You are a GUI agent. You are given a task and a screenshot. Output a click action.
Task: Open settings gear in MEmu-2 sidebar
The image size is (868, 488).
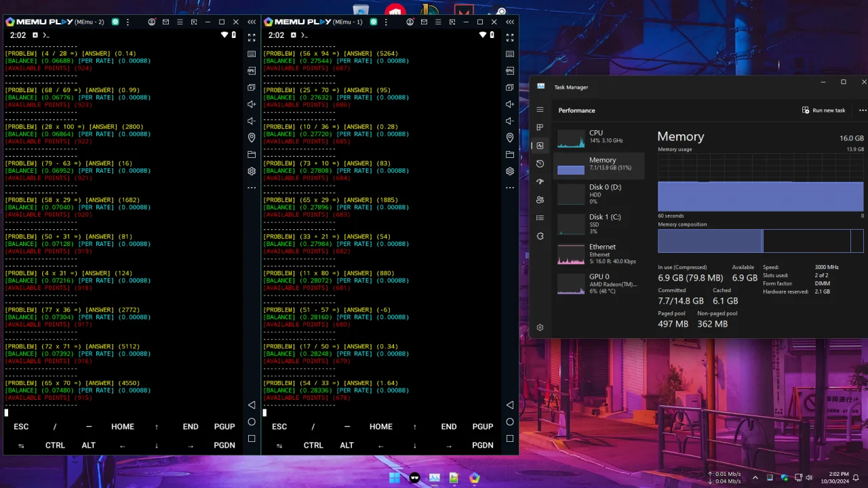(x=252, y=171)
